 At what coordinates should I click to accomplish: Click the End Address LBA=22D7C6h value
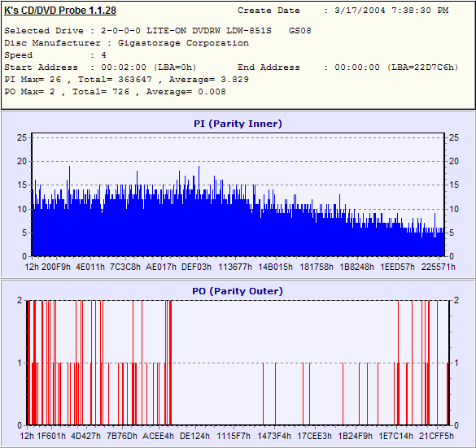coord(396,67)
